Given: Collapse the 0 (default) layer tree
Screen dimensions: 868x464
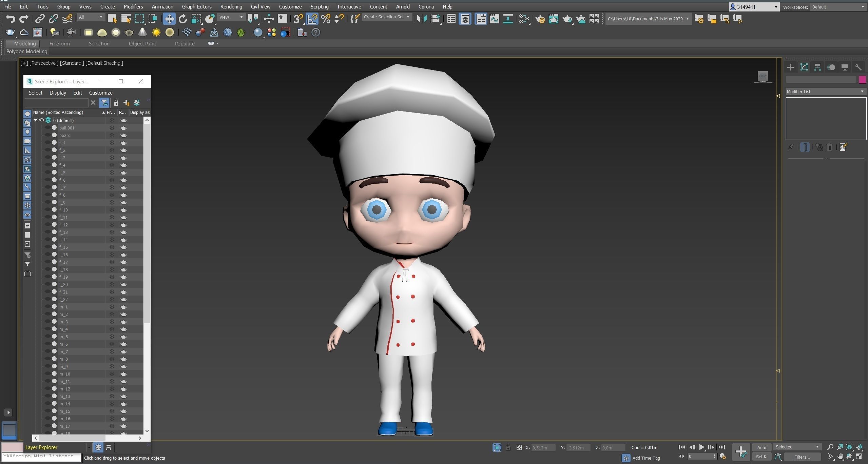Looking at the screenshot, I should point(35,120).
